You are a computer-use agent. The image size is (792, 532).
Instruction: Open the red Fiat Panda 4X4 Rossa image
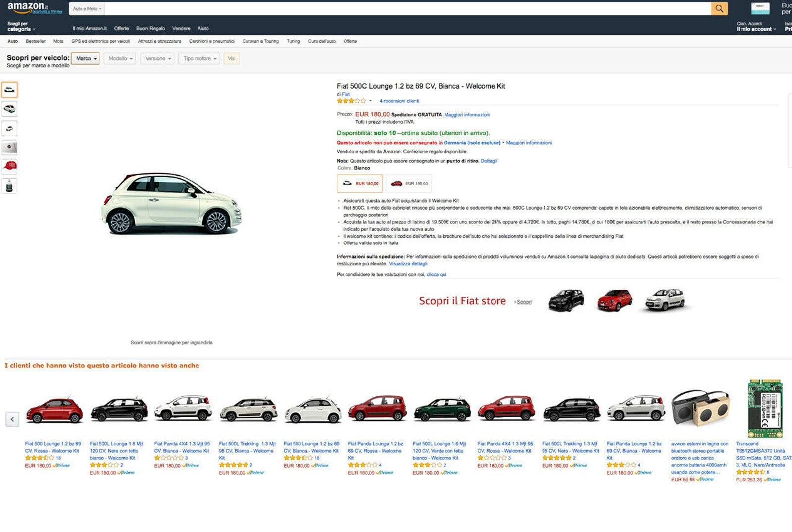(x=506, y=409)
